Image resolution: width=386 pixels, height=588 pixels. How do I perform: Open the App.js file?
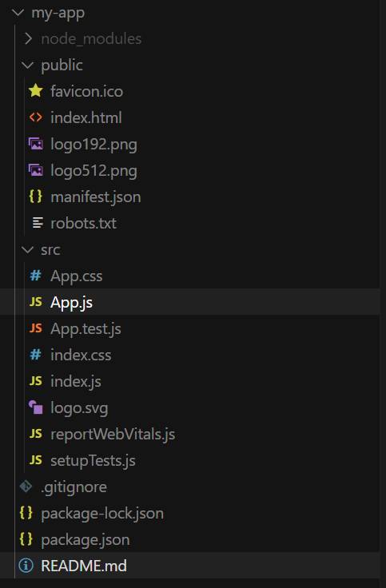(x=190, y=302)
